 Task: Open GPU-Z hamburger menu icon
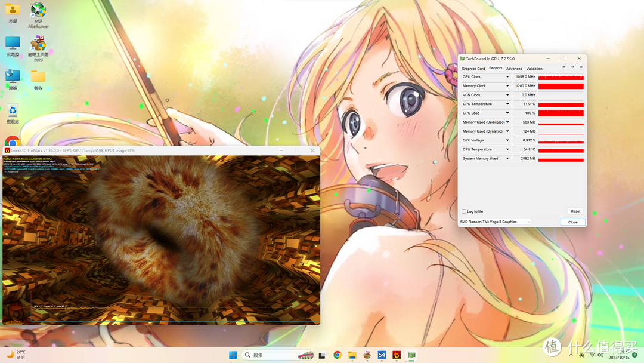(x=581, y=67)
